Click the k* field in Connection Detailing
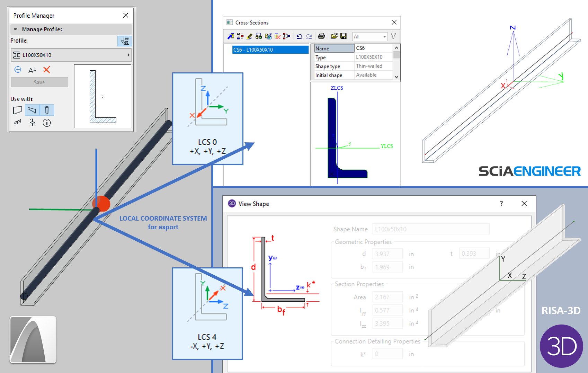The image size is (588, 373). tap(387, 354)
